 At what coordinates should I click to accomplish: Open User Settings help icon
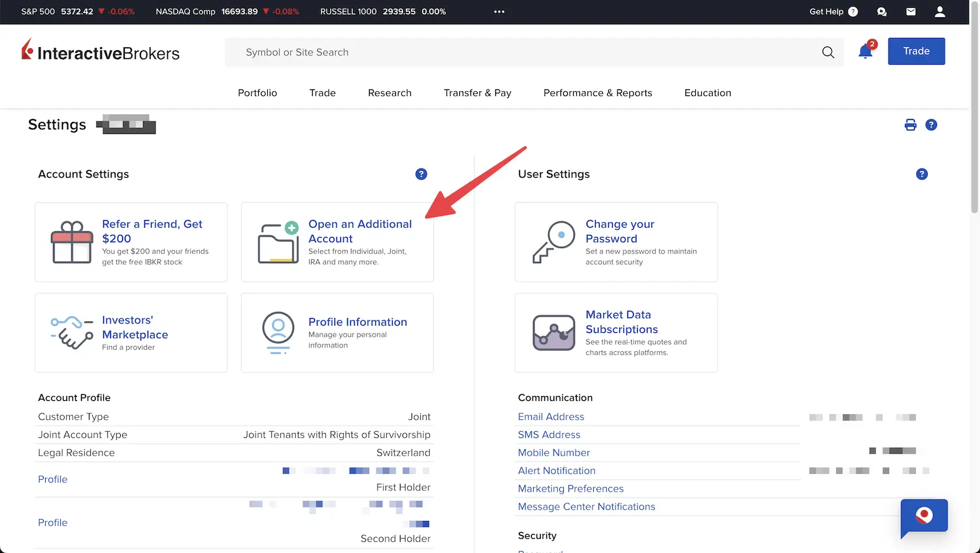click(922, 174)
